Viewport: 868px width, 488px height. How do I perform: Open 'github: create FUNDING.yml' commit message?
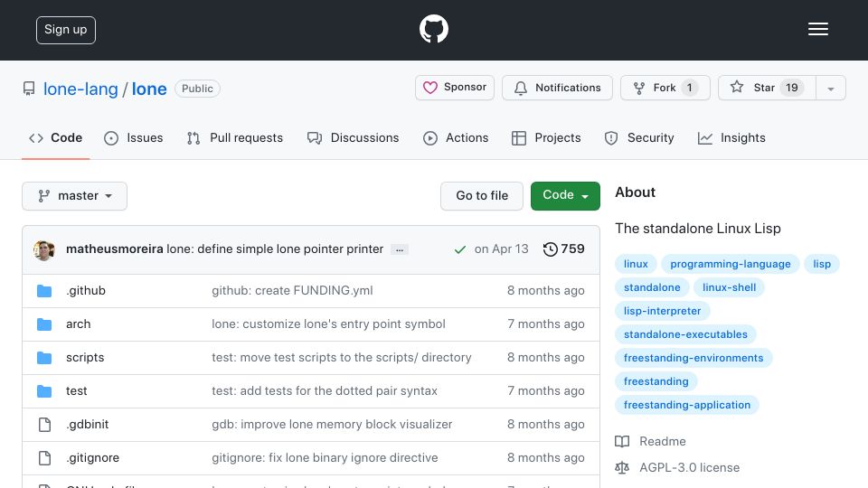[x=292, y=290]
